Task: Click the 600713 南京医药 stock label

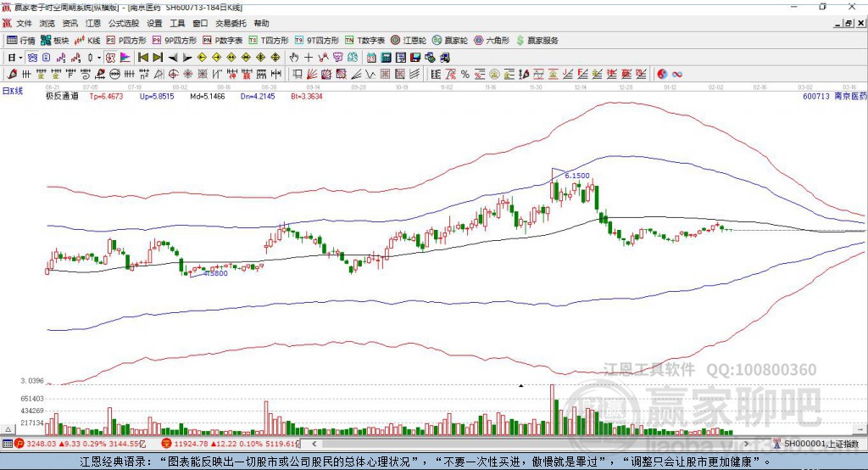Action: tap(835, 97)
